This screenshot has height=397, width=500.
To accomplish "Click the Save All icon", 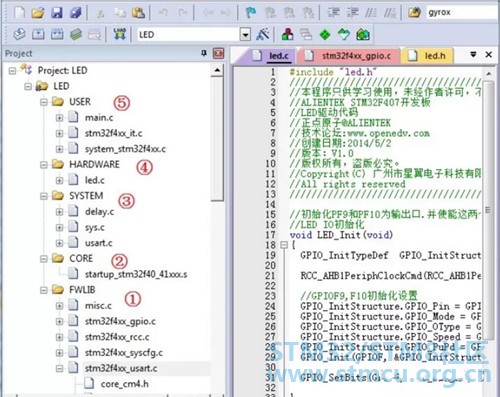I will point(76,13).
